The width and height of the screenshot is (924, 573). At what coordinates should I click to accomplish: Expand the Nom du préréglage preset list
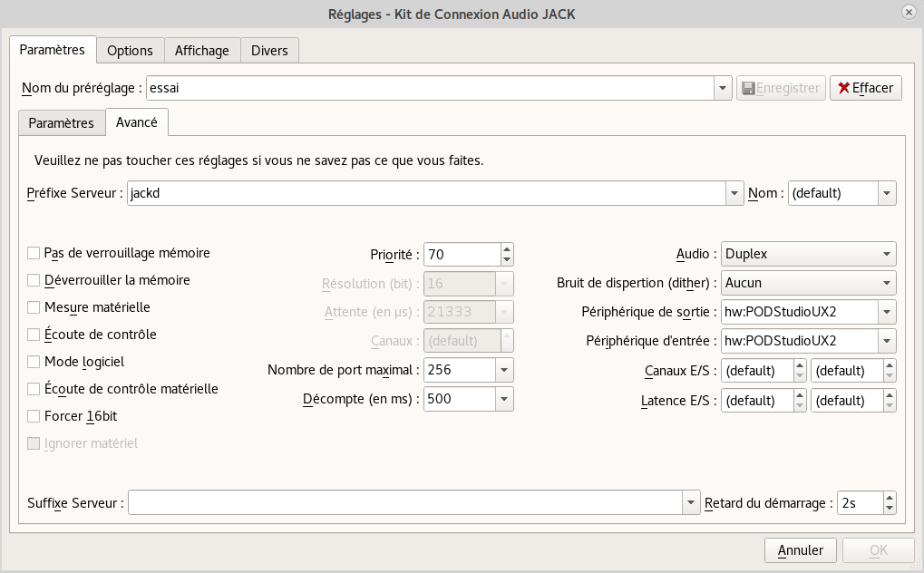[724, 88]
